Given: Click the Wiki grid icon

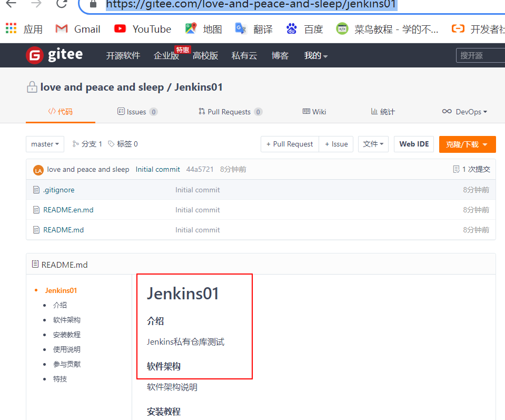Looking at the screenshot, I should pyautogui.click(x=306, y=111).
